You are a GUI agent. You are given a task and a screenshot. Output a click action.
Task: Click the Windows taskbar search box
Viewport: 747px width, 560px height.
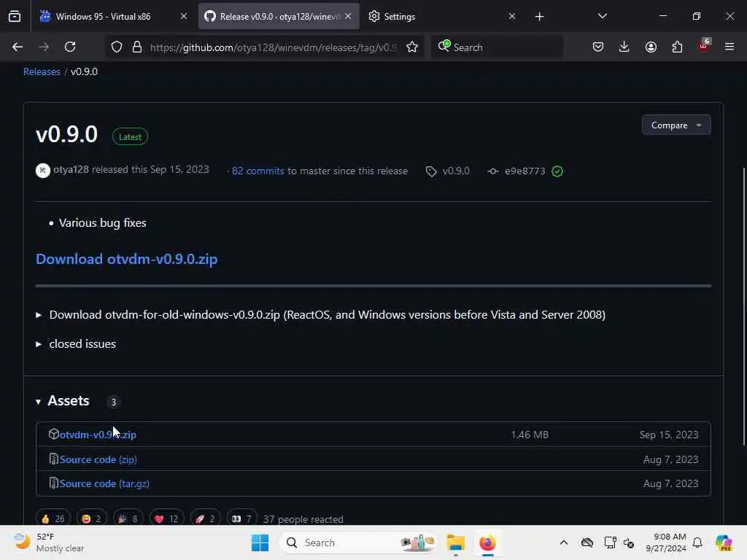[358, 542]
